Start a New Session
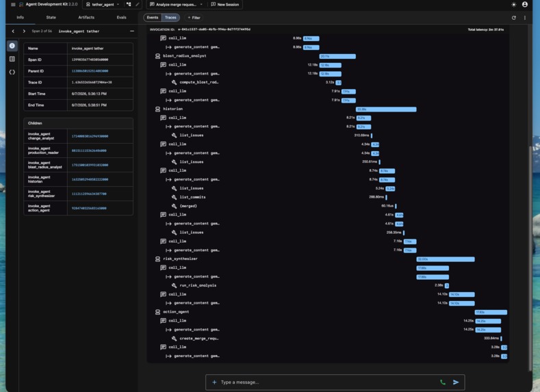The width and height of the screenshot is (540, 392). (225, 5)
